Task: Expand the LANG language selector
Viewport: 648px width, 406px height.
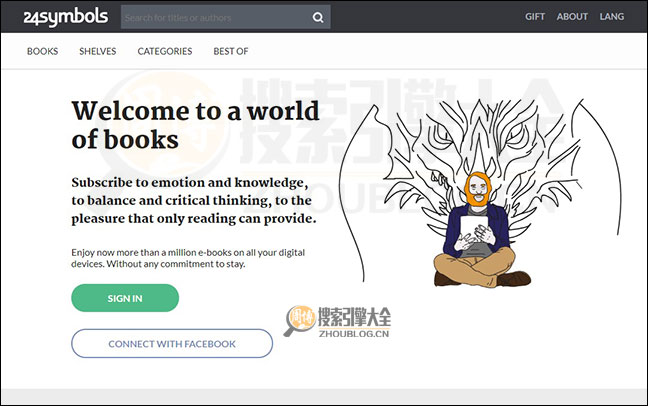Action: [x=612, y=17]
